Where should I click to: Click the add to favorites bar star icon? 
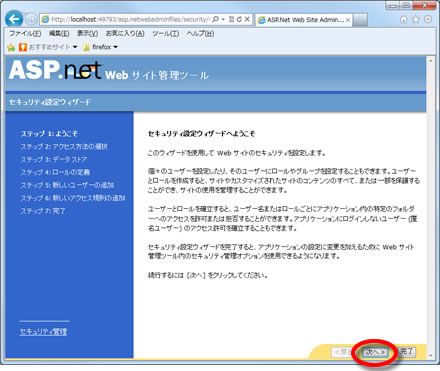coord(11,47)
